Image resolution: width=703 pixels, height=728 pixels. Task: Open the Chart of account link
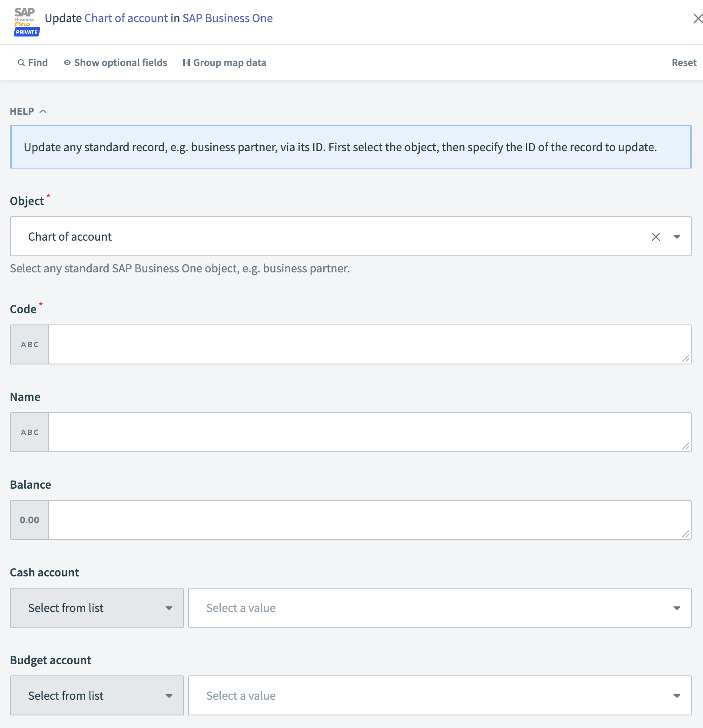pyautogui.click(x=126, y=18)
